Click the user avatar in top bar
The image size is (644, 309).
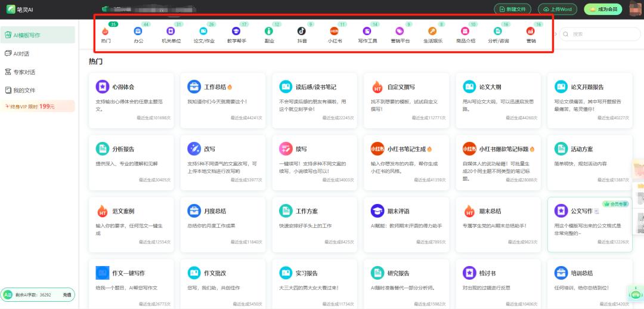(x=637, y=9)
